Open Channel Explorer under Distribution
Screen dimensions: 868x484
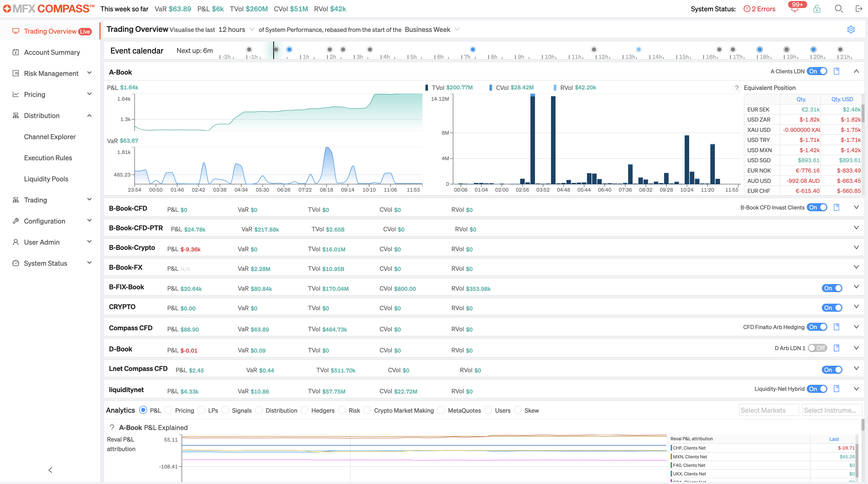point(50,137)
